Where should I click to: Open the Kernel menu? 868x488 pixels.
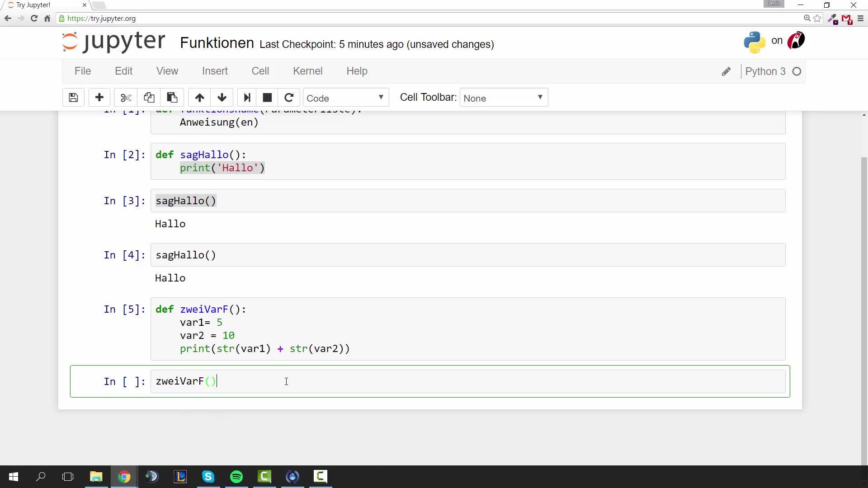pos(307,71)
